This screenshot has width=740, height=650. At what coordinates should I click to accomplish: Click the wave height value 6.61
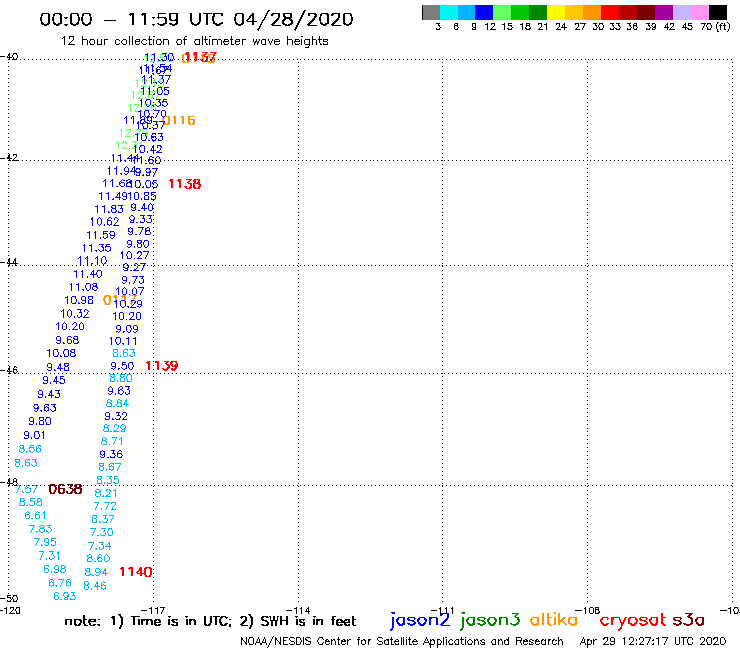click(x=35, y=515)
